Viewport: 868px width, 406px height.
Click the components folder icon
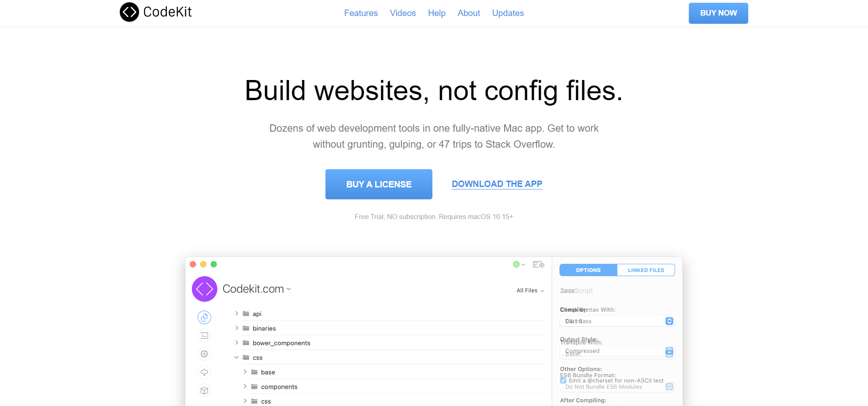[x=255, y=387]
